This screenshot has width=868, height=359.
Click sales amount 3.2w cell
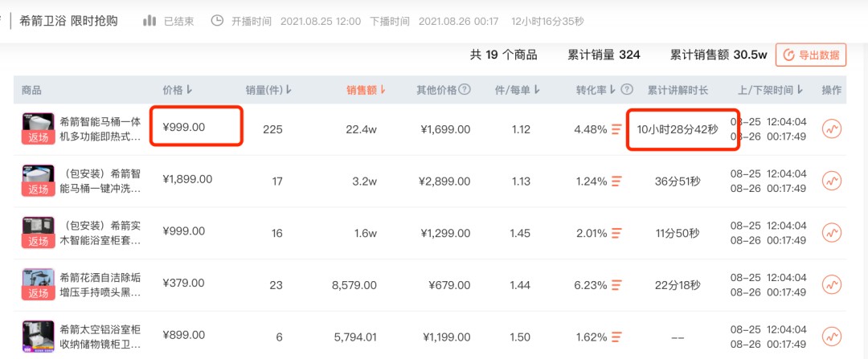(x=366, y=182)
